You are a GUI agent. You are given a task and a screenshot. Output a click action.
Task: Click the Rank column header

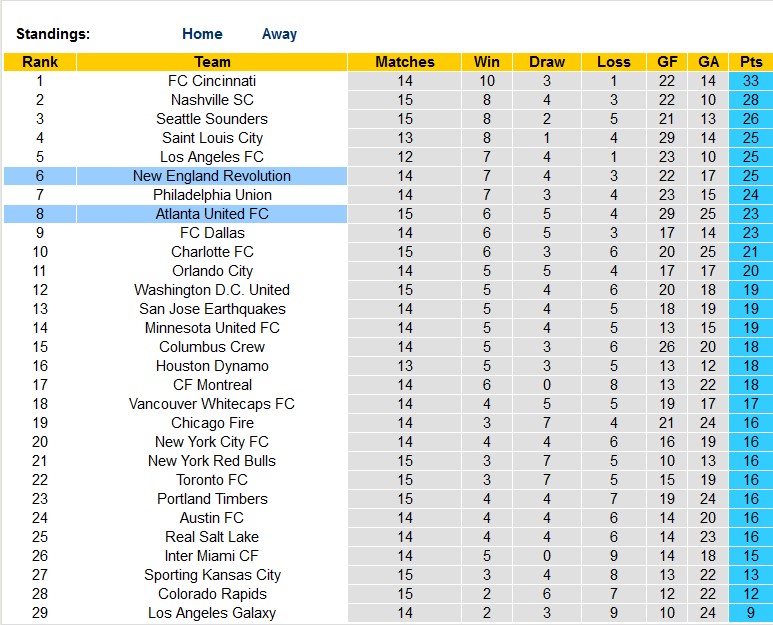coord(40,62)
